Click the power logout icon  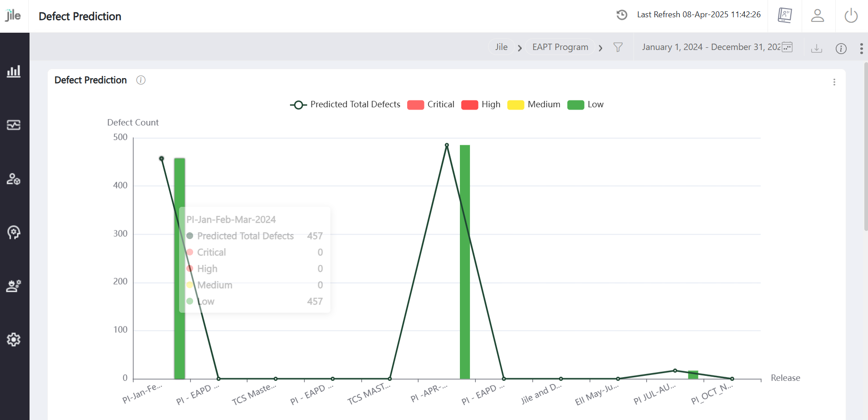tap(851, 15)
